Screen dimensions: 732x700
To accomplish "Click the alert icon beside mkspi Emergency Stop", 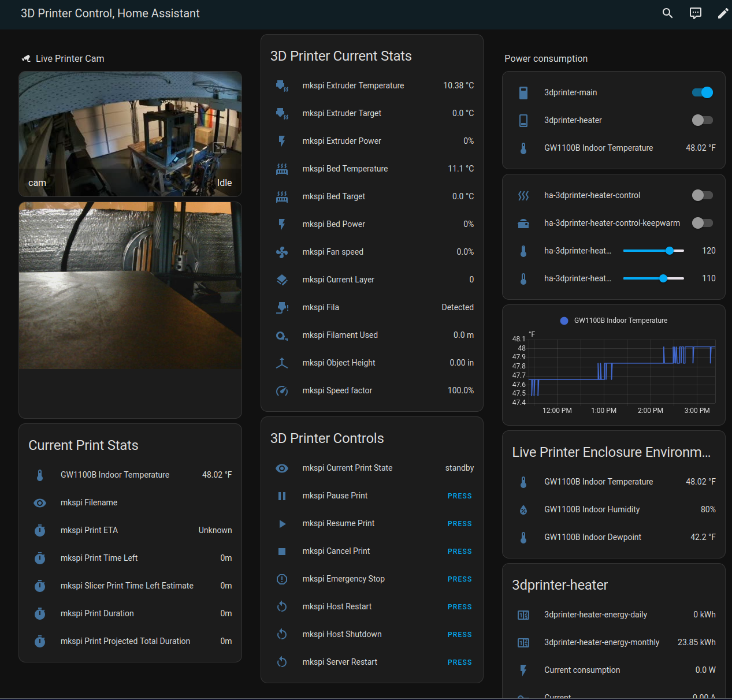I will (282, 579).
